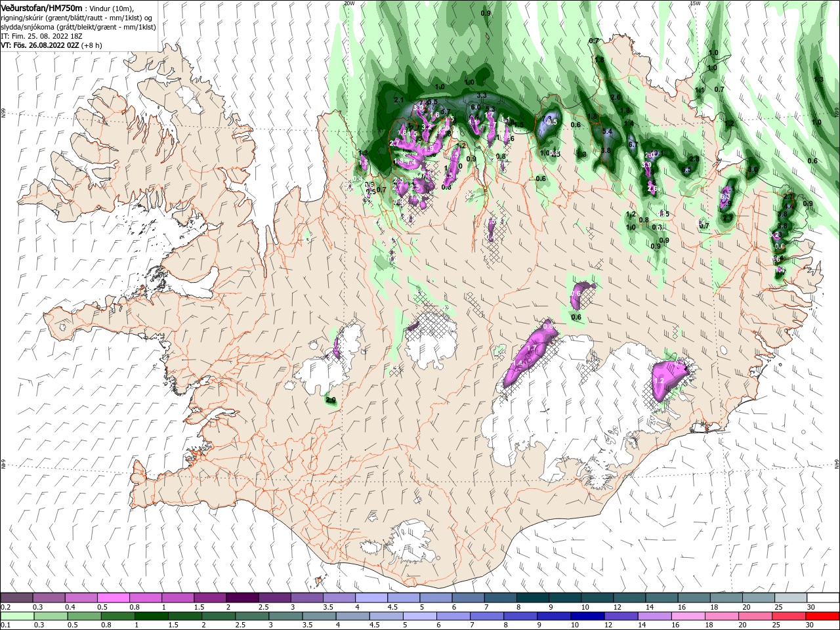
Task: Click the '20W' longitude label at top edge
Action: [349, 3]
